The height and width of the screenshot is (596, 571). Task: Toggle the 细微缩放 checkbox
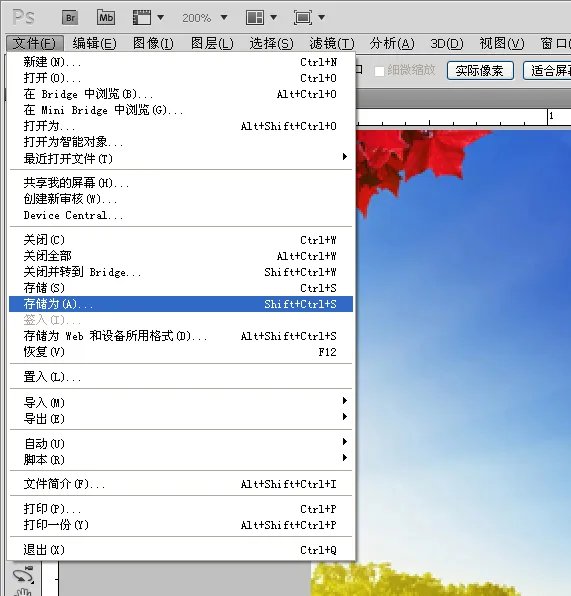tap(379, 71)
